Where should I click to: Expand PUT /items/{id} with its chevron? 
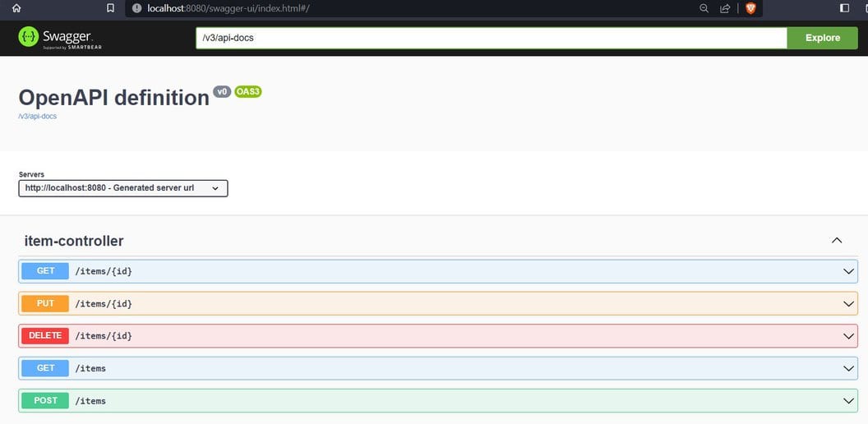[848, 304]
